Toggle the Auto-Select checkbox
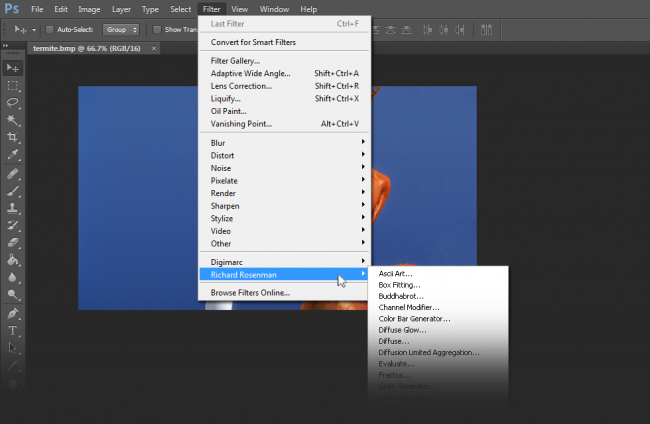 (50, 30)
